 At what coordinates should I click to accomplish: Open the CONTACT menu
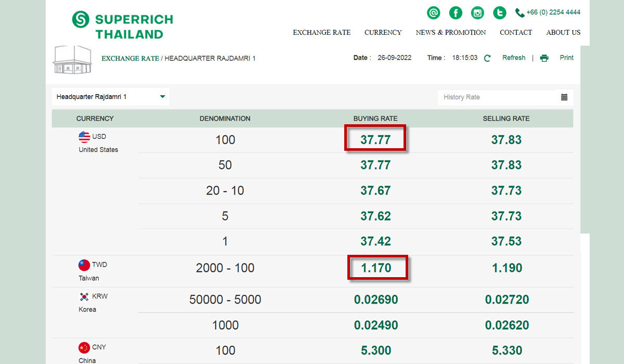point(516,32)
